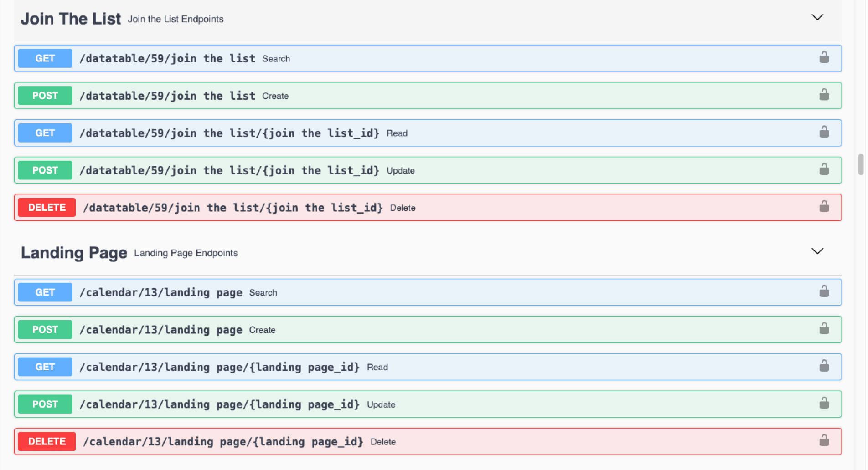868x470 pixels.
Task: Expand POST /calendar/13/landing page Create endpoint
Action: coord(428,330)
